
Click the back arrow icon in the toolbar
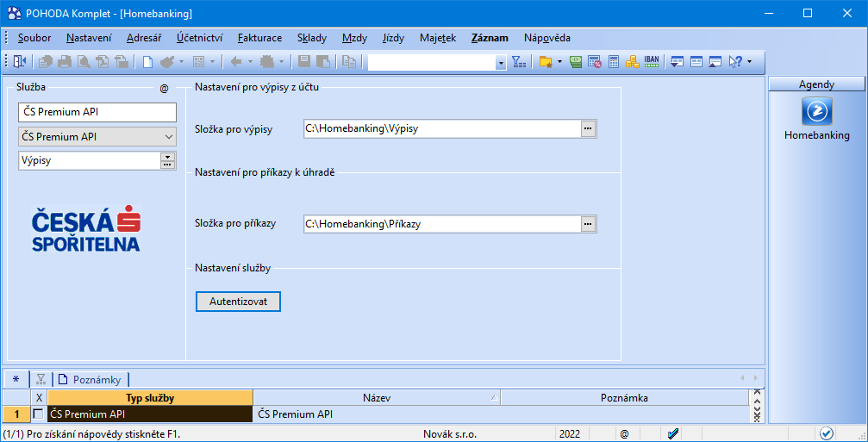(236, 62)
